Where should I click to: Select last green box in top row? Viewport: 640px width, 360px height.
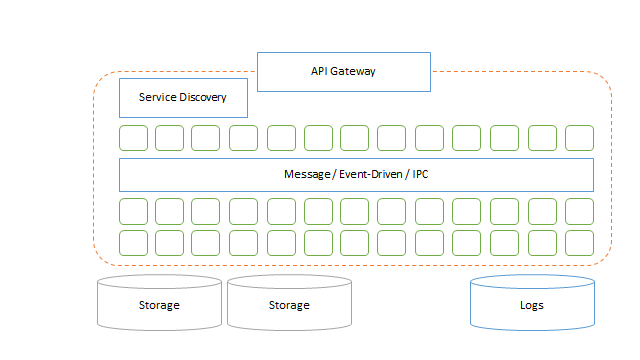pos(580,138)
